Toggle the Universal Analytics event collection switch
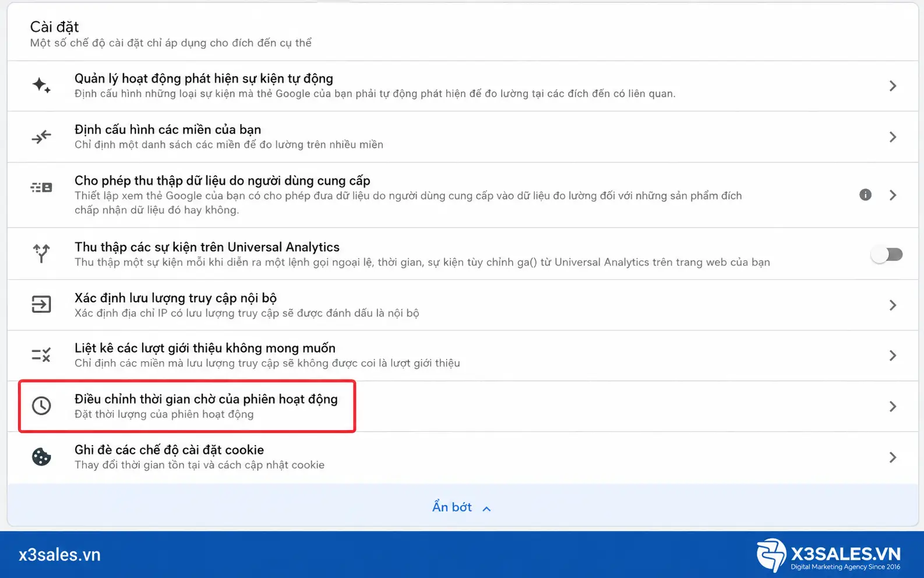 coord(887,254)
